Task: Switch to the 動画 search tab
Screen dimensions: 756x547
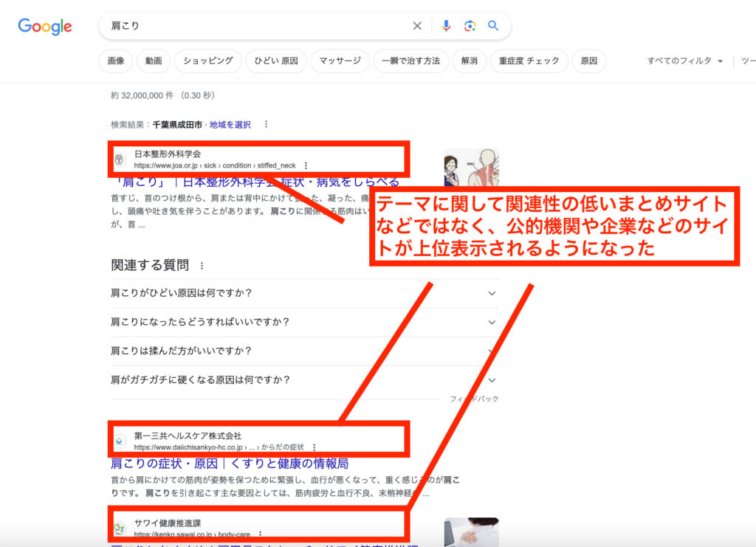Action: pyautogui.click(x=153, y=61)
